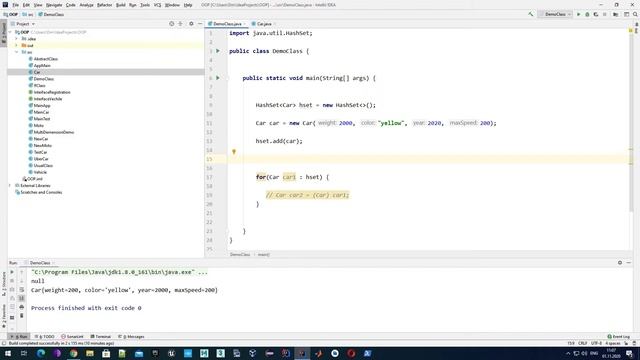The height and width of the screenshot is (360, 640).
Task: Open Scratches and Consoles node
Action: 41,192
